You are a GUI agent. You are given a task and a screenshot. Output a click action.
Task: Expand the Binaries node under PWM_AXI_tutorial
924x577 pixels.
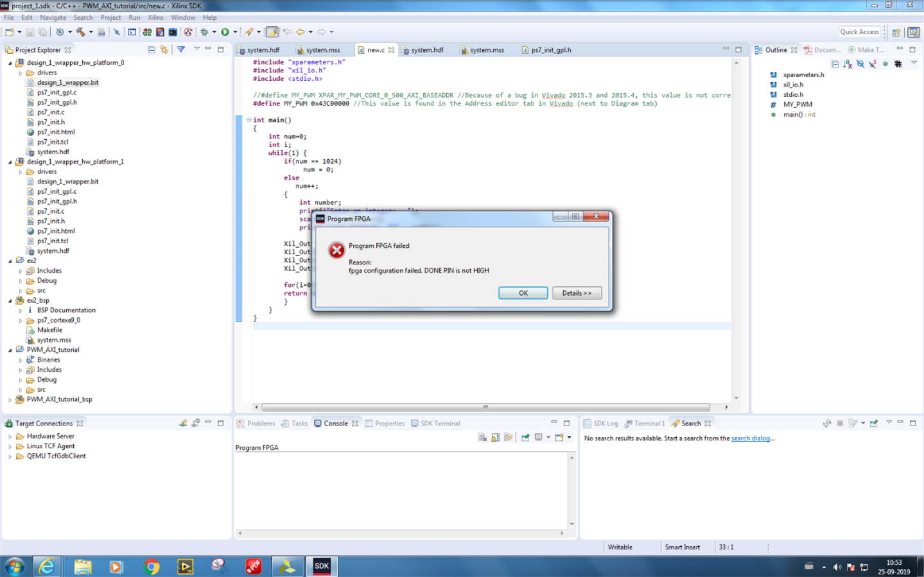tap(21, 360)
